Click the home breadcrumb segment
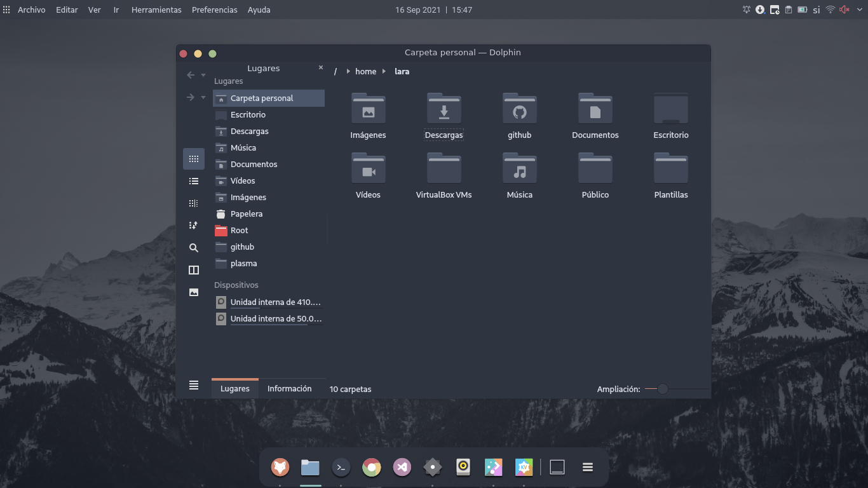 365,71
